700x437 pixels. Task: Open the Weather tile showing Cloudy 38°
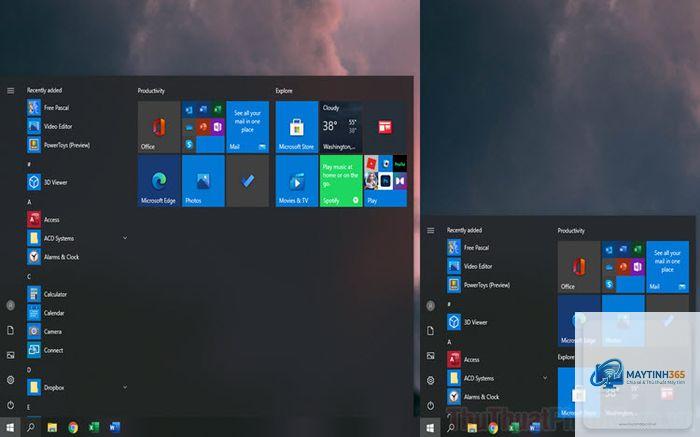341,127
